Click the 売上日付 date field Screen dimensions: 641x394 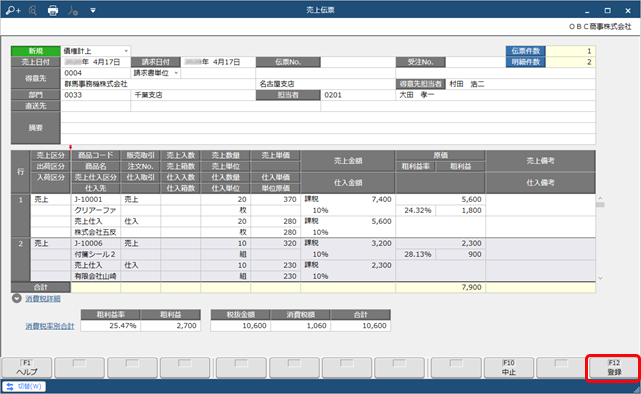click(x=96, y=62)
